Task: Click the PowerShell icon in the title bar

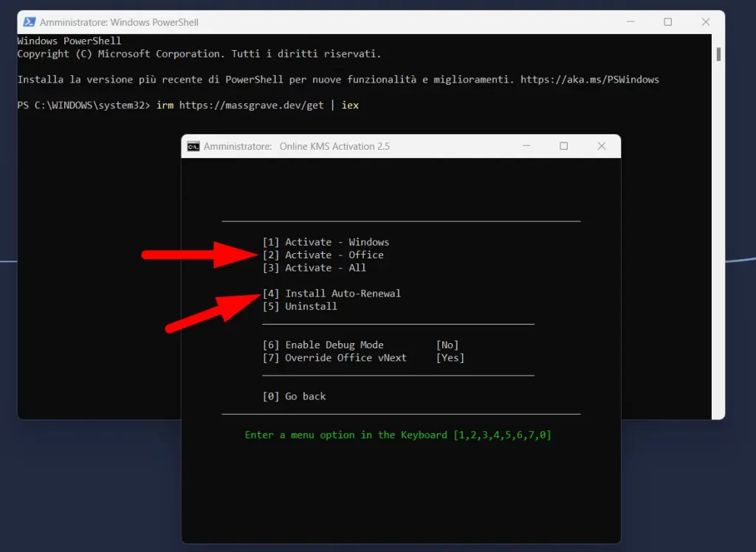Action: (30, 22)
